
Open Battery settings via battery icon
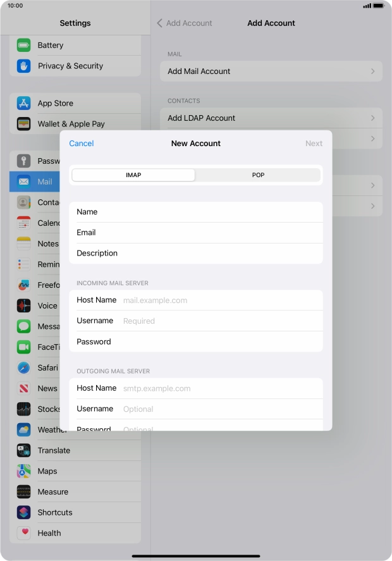click(x=24, y=45)
